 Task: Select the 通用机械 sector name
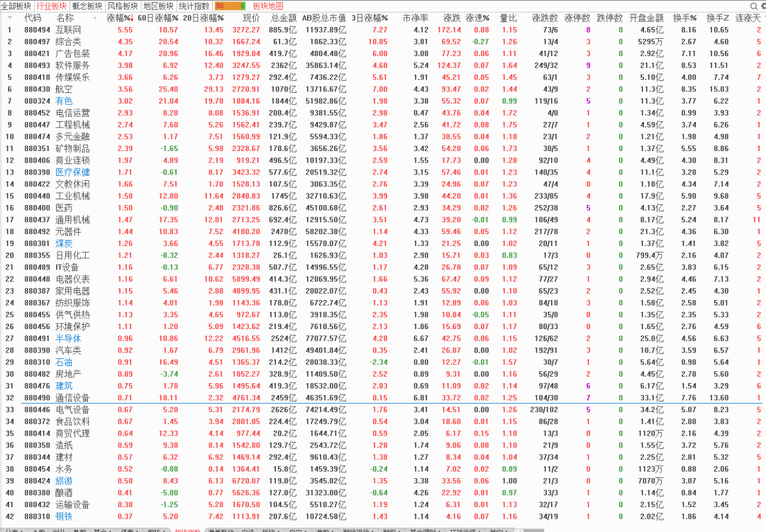tap(73, 220)
